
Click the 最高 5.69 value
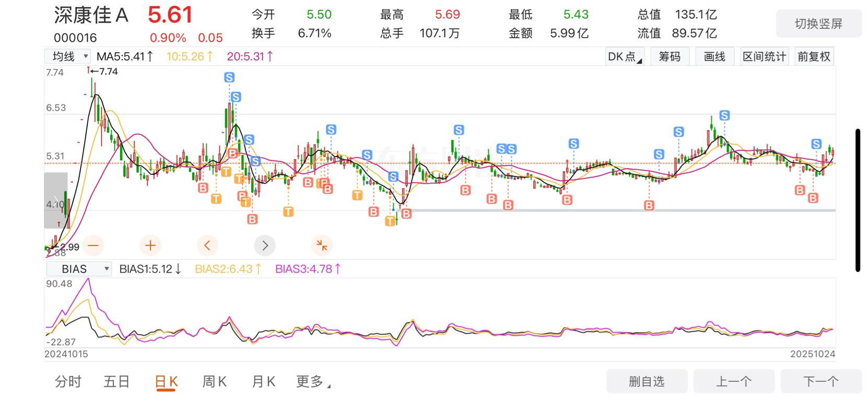coord(447,15)
